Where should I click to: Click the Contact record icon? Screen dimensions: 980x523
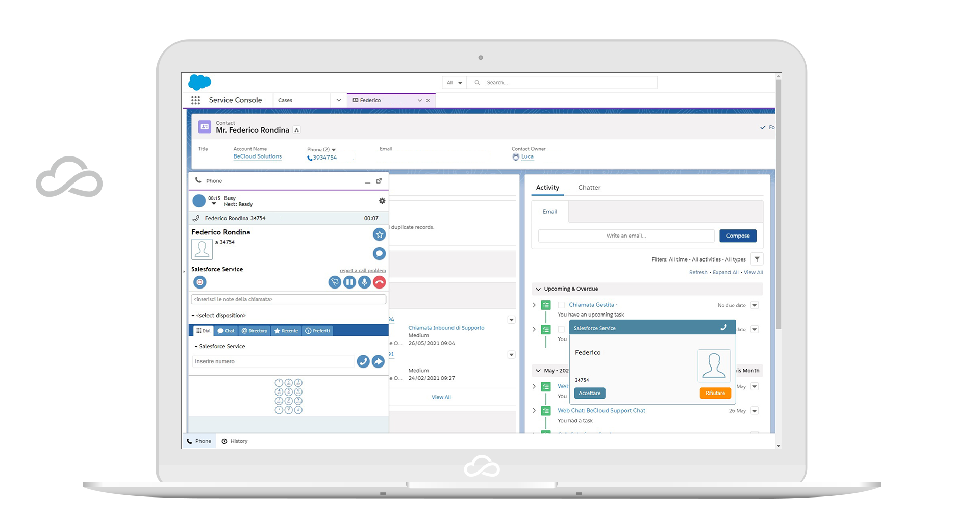click(205, 127)
